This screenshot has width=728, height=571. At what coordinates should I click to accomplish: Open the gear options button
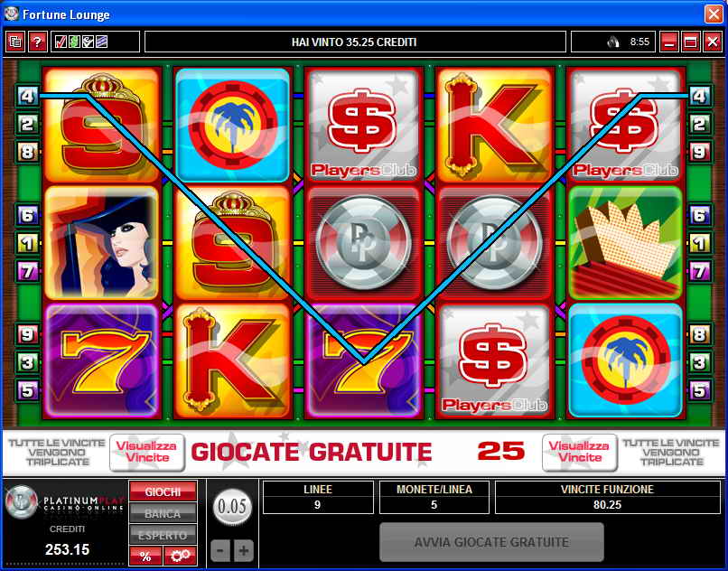pos(180,557)
